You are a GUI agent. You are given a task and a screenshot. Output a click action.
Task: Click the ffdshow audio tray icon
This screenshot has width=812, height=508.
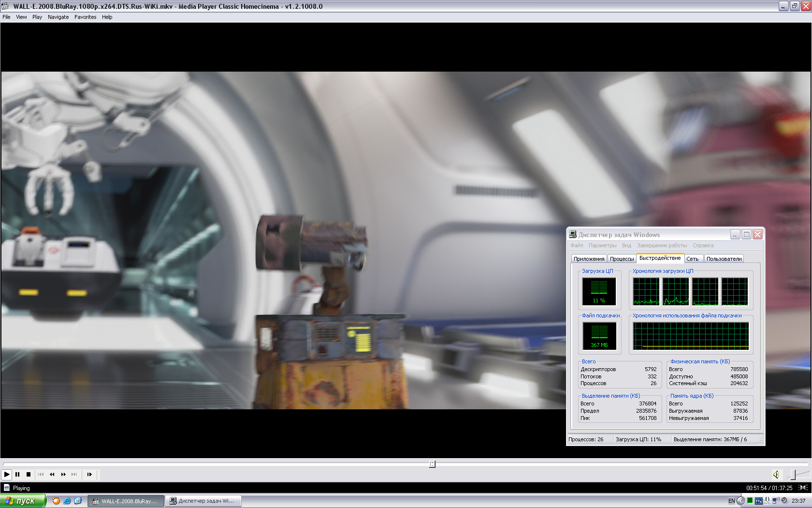758,501
